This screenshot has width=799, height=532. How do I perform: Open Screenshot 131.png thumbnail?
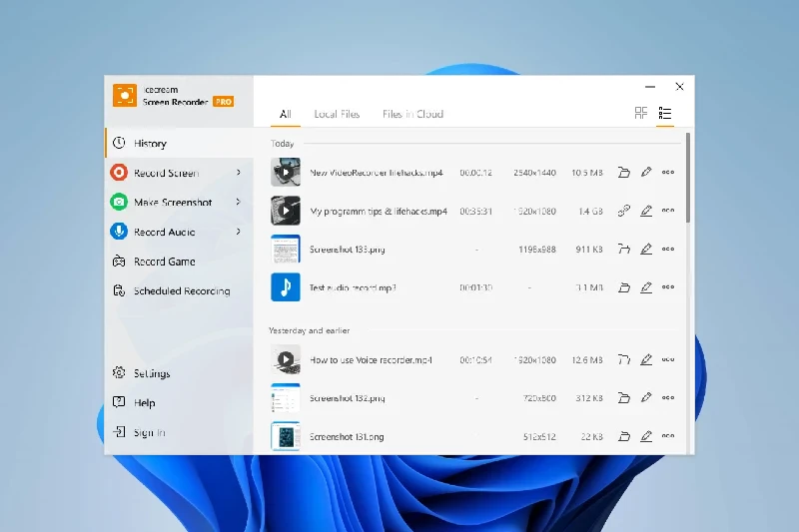286,436
